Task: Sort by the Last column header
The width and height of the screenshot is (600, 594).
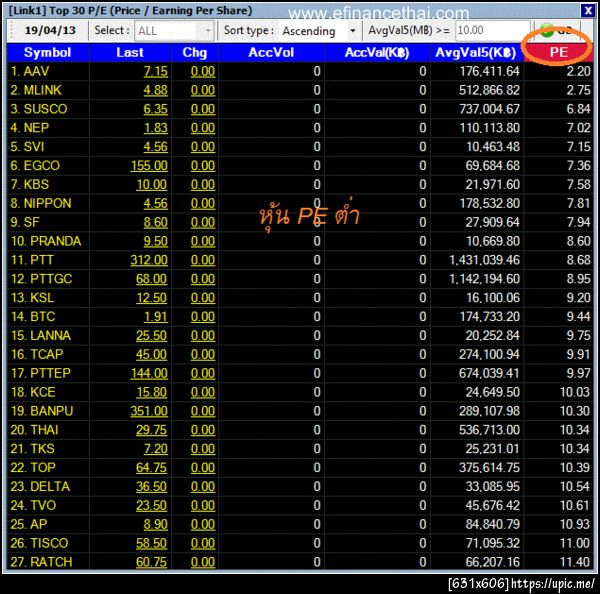Action: click(130, 52)
